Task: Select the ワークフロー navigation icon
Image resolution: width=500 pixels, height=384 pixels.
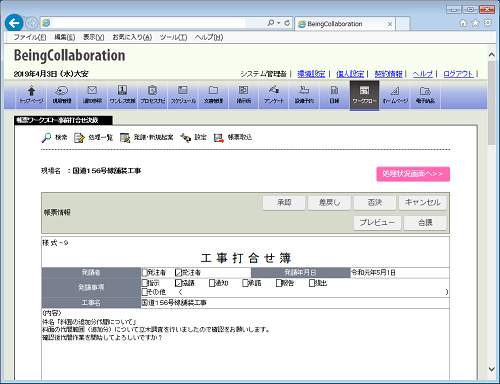Action: [364, 95]
